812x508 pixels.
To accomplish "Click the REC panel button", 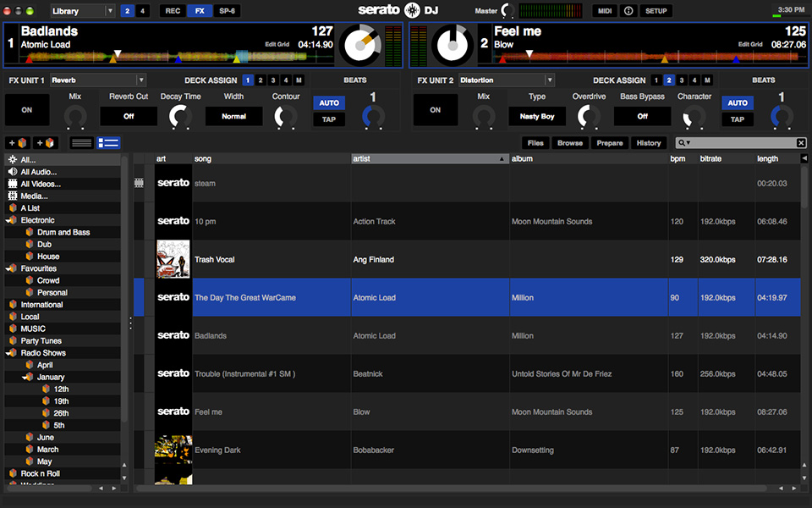I will (x=173, y=11).
